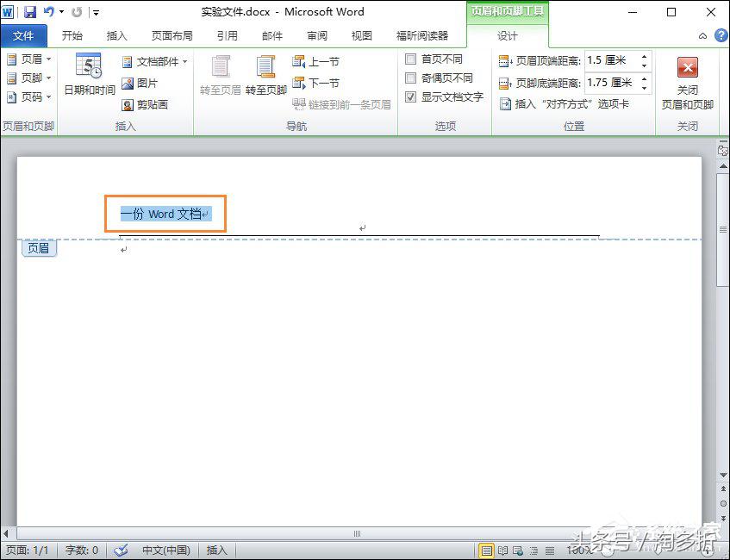Go to footer (转至页脚)
Viewport: 730px width, 560px height.
click(x=265, y=75)
